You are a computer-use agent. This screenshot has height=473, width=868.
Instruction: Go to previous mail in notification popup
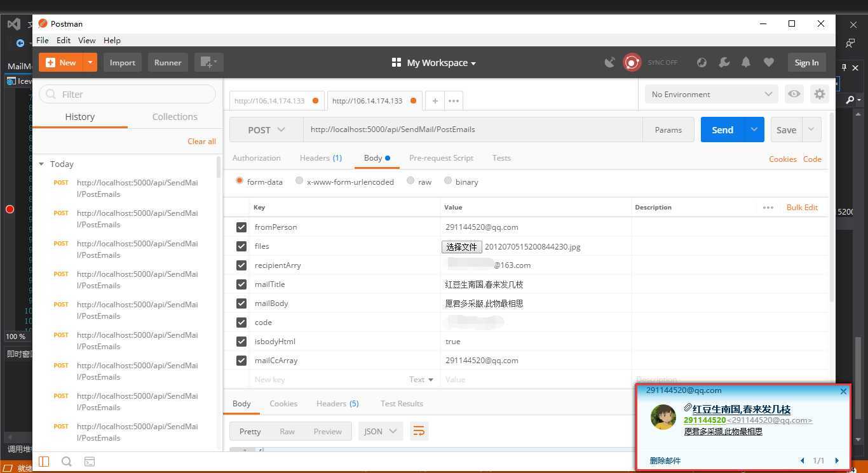(x=802, y=461)
